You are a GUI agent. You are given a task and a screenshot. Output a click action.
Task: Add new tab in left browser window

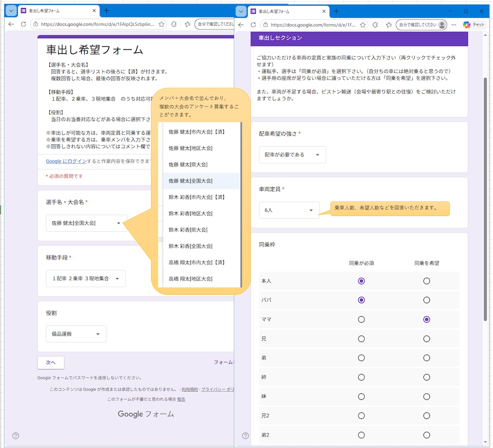(x=107, y=11)
